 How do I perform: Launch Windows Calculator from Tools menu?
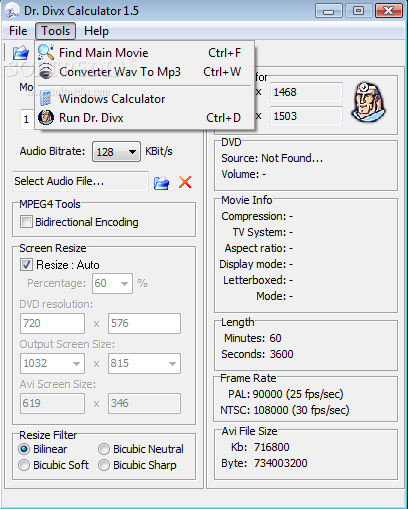click(145, 99)
